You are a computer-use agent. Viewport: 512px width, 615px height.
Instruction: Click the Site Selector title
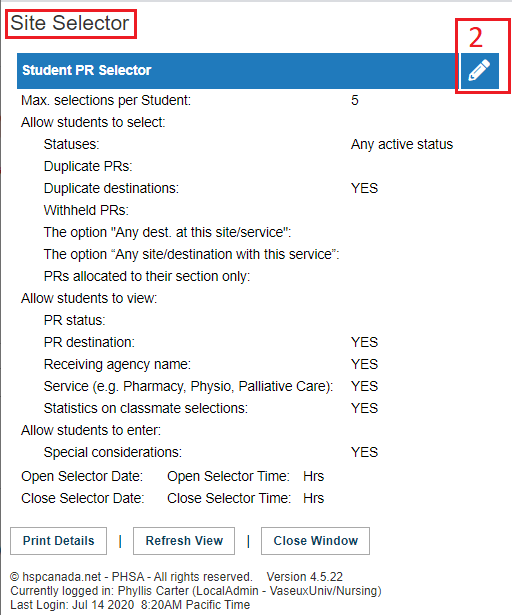[x=70, y=23]
